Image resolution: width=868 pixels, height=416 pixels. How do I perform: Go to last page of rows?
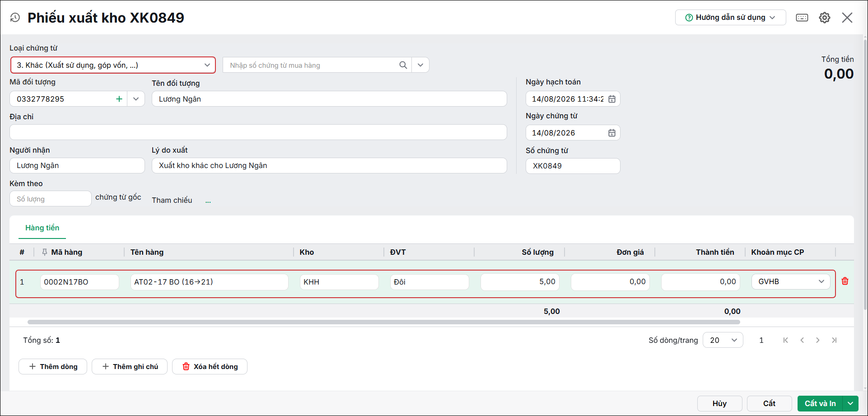click(x=834, y=340)
